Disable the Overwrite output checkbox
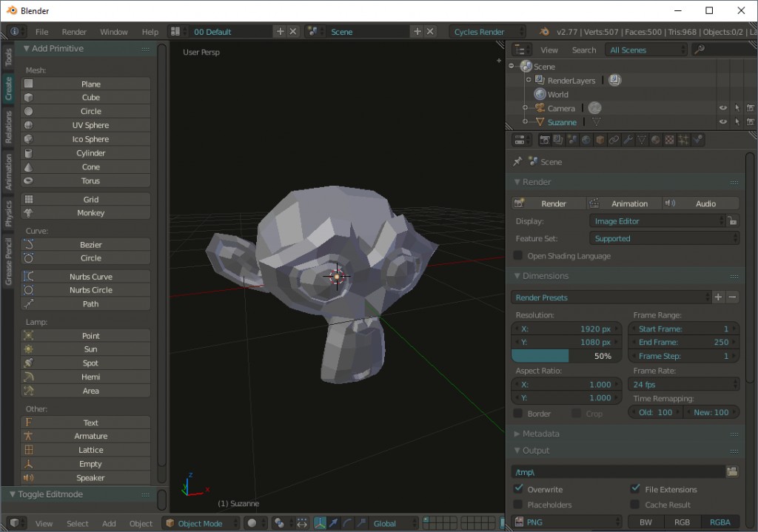758x532 pixels. (x=517, y=489)
